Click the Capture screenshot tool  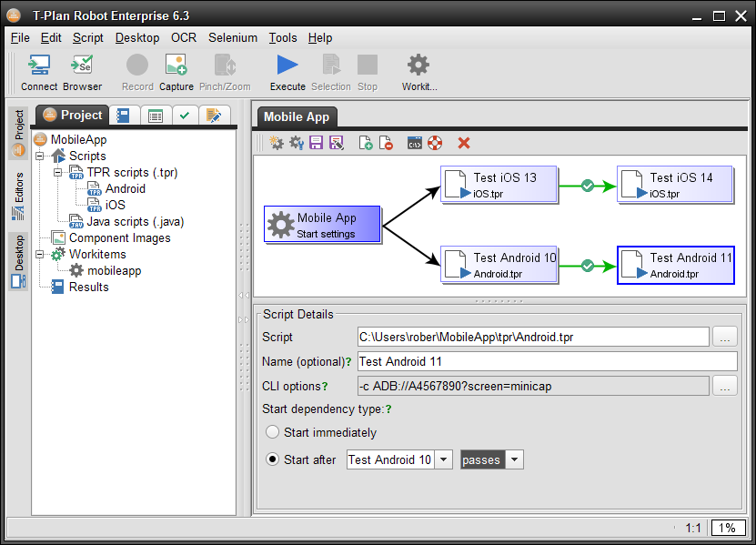(176, 72)
